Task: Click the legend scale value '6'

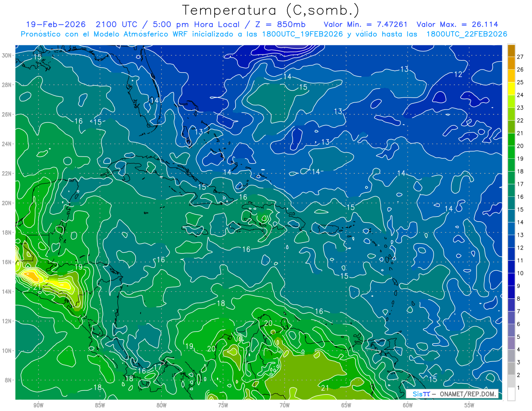Action: click(519, 324)
